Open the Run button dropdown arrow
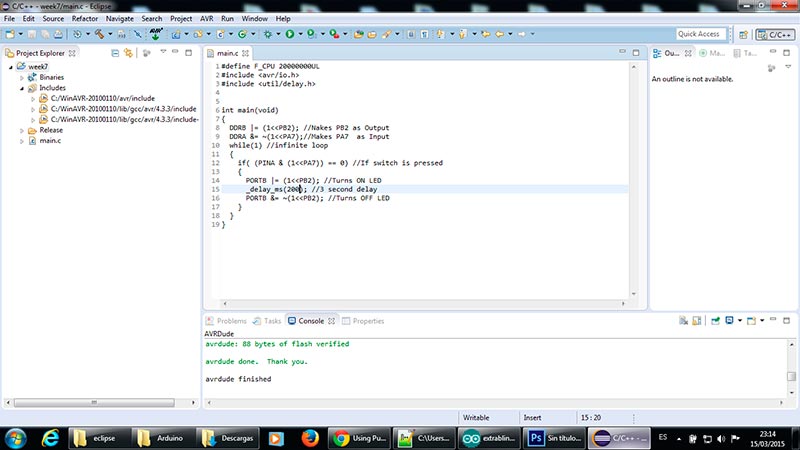Screen dimensions: 800x450 pyautogui.click(x=300, y=34)
